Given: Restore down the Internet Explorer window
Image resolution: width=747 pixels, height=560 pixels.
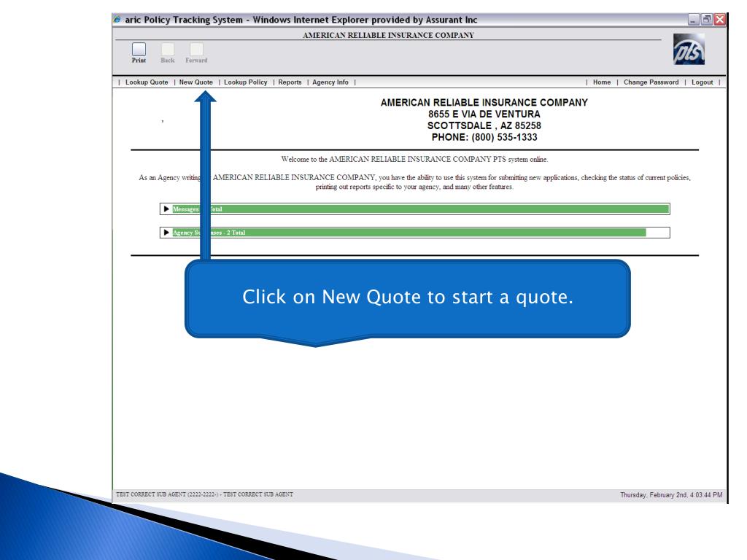Looking at the screenshot, I should tap(706, 20).
